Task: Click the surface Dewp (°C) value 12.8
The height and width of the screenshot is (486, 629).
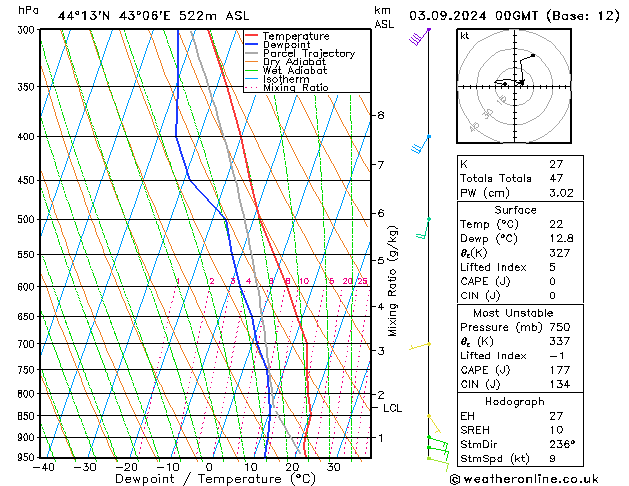Action: (x=561, y=239)
